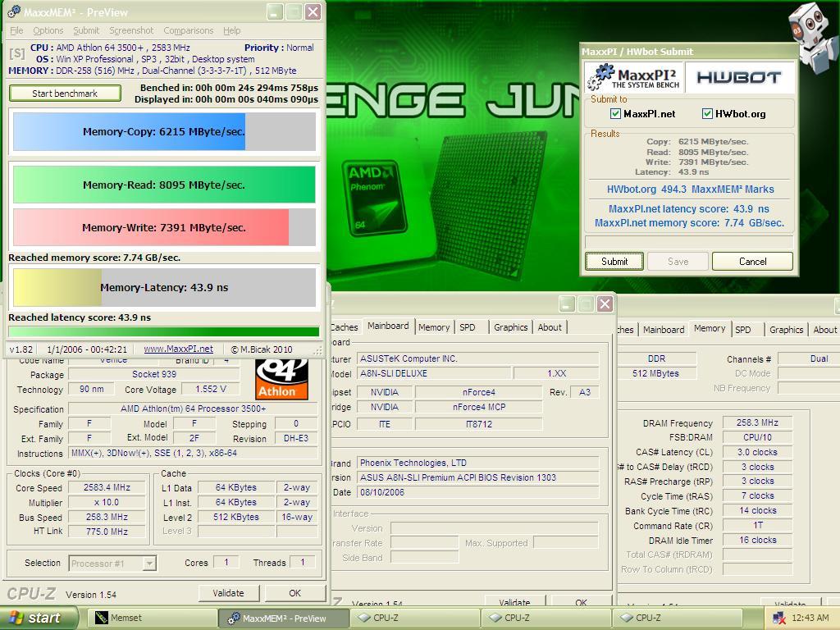This screenshot has height=630, width=840.
Task: Click the ASUSTeK Computer INC. manufacturer field
Action: pyautogui.click(x=477, y=358)
